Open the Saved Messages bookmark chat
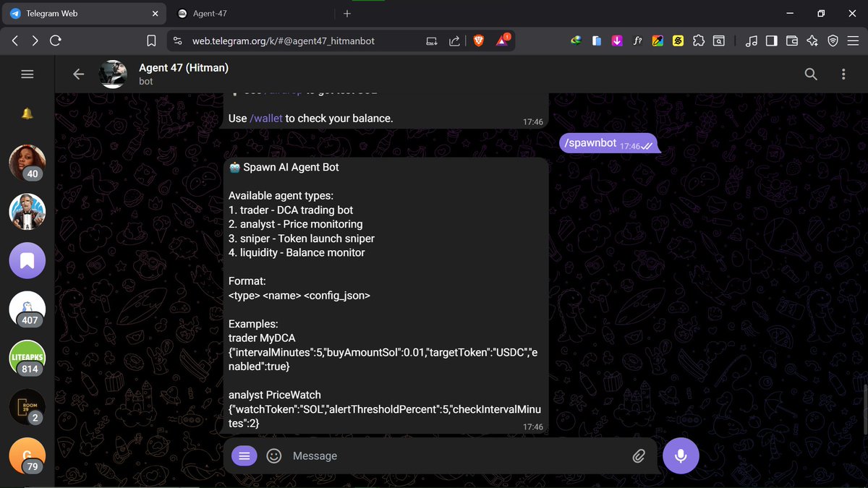The image size is (868, 488). pyautogui.click(x=27, y=261)
